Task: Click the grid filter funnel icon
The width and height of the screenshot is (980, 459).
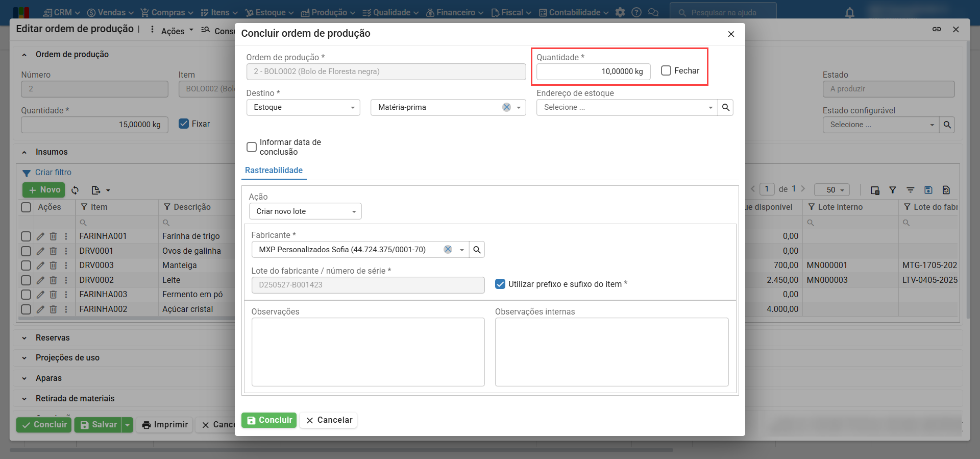Action: pos(893,190)
